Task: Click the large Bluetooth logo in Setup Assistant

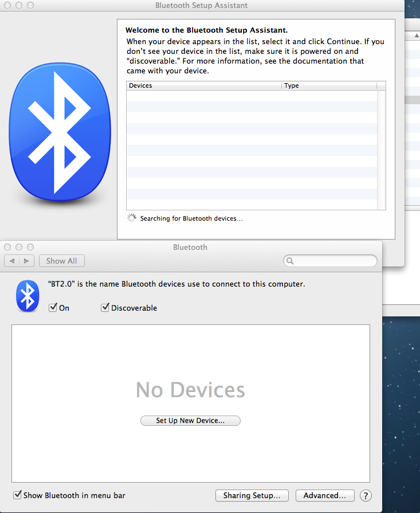Action: tap(60, 131)
